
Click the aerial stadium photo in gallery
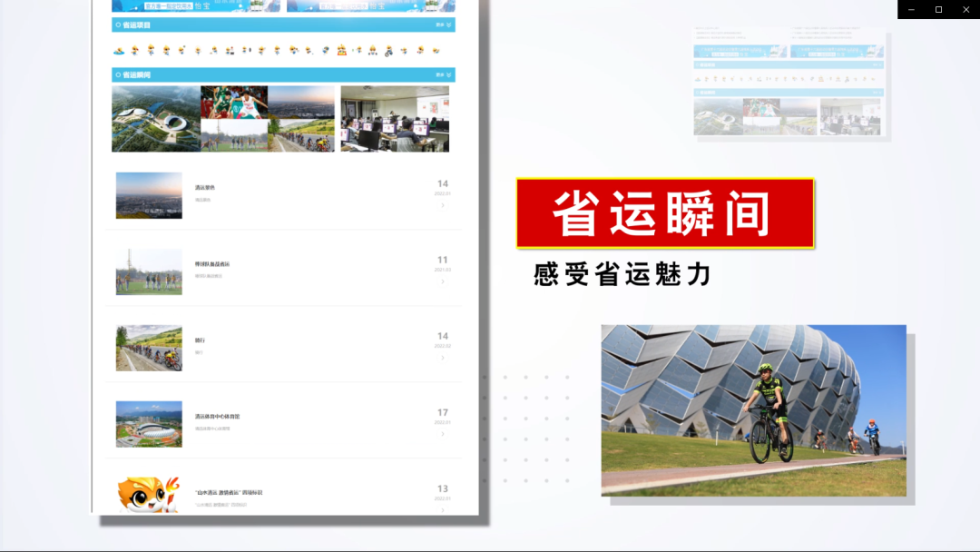(155, 119)
